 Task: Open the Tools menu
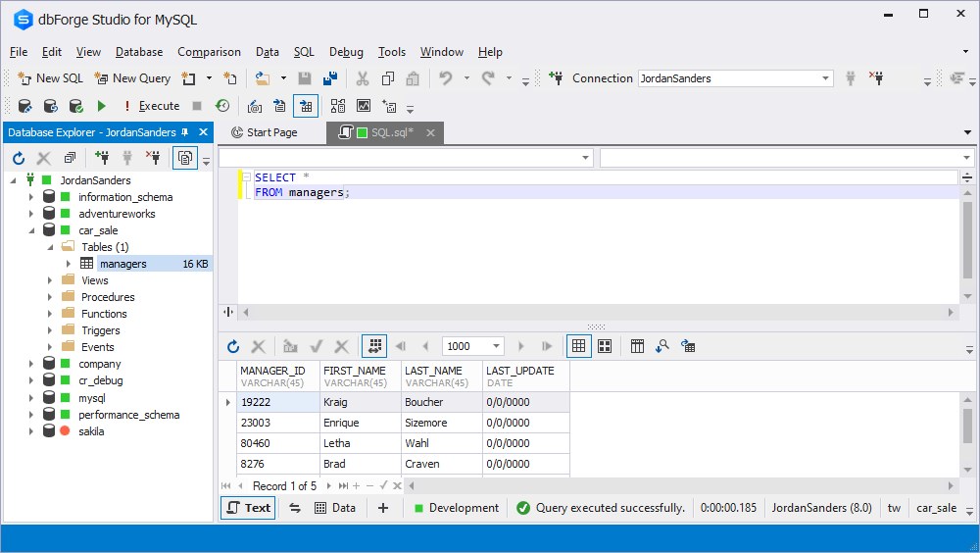pos(392,52)
